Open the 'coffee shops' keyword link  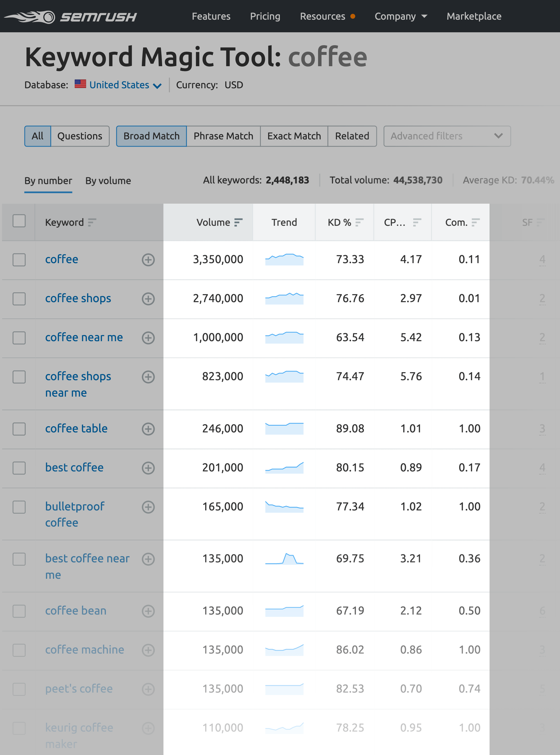pyautogui.click(x=78, y=298)
